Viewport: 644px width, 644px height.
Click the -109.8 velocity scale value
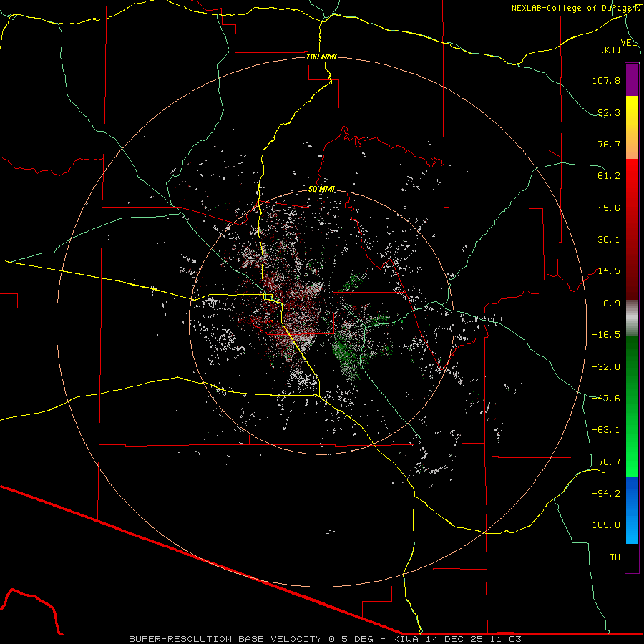click(604, 525)
